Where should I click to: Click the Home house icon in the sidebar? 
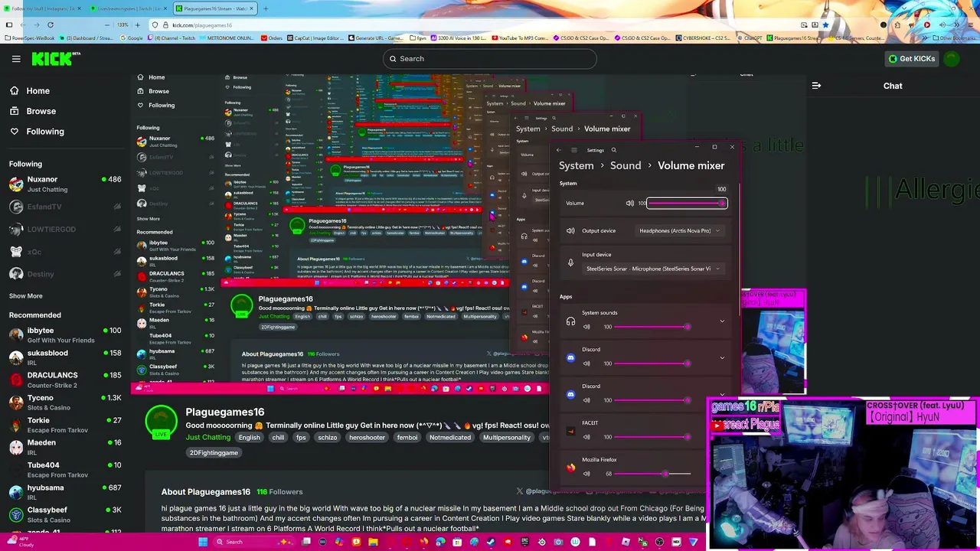click(x=15, y=90)
